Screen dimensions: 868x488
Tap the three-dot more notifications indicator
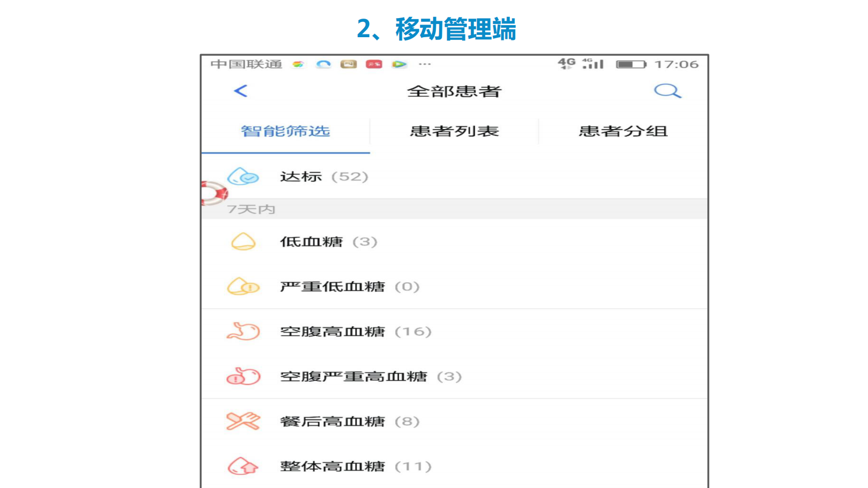point(425,64)
